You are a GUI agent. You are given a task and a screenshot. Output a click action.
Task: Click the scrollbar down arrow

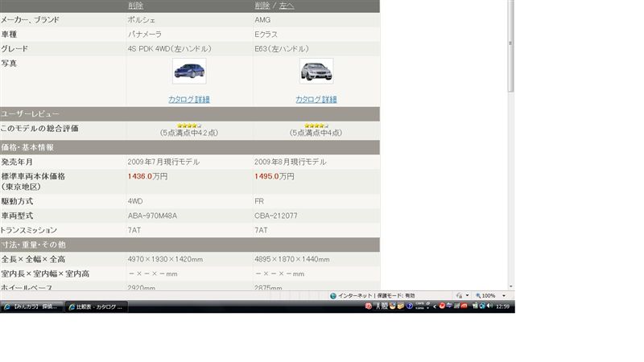point(511,286)
